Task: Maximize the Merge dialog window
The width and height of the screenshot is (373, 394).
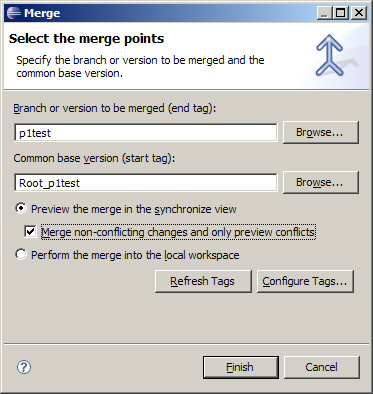Action: 341,13
